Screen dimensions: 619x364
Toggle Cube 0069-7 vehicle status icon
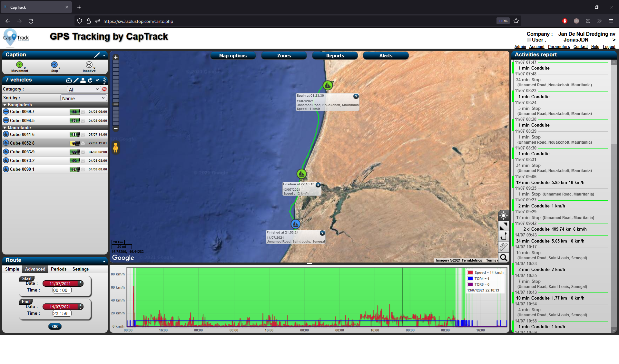6,112
